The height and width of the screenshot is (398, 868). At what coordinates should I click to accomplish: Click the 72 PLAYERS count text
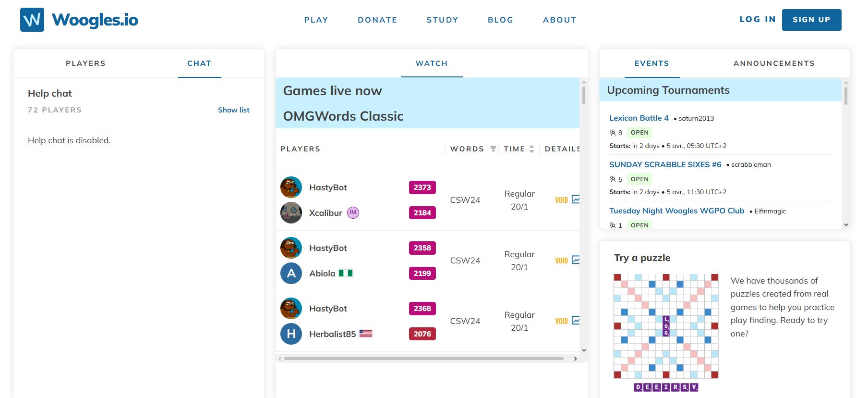point(55,110)
